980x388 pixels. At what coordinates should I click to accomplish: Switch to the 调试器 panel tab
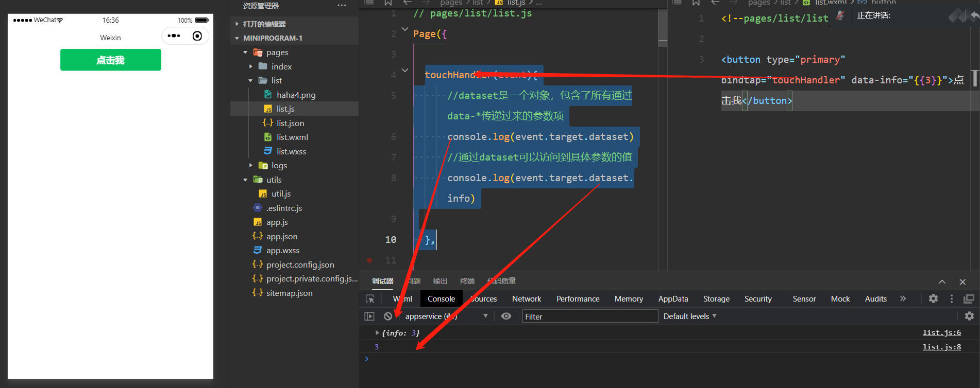(382, 281)
